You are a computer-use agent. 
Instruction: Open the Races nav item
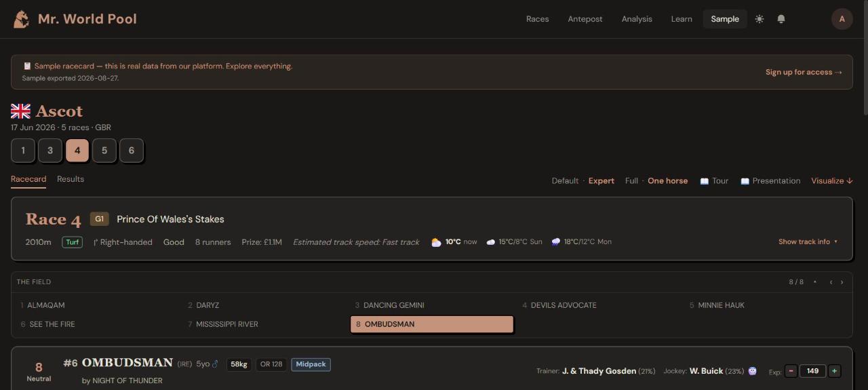tap(537, 19)
